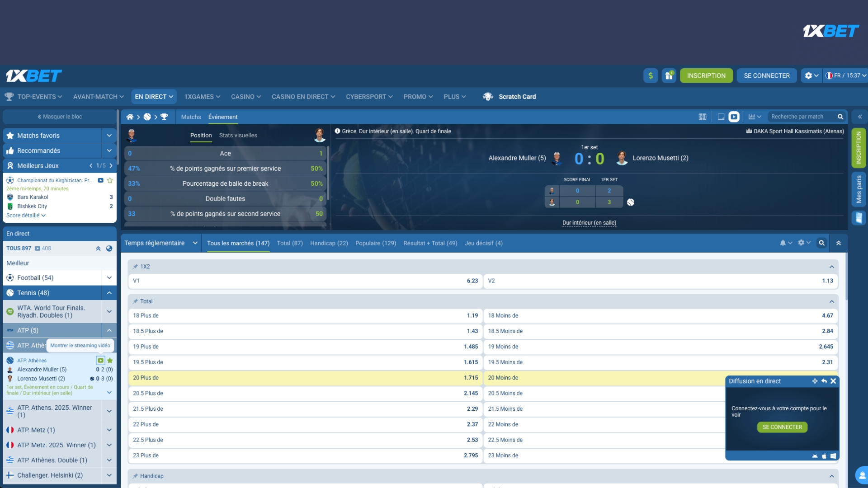Click the dollar deposit icon
The height and width of the screenshot is (488, 868).
[x=651, y=75]
